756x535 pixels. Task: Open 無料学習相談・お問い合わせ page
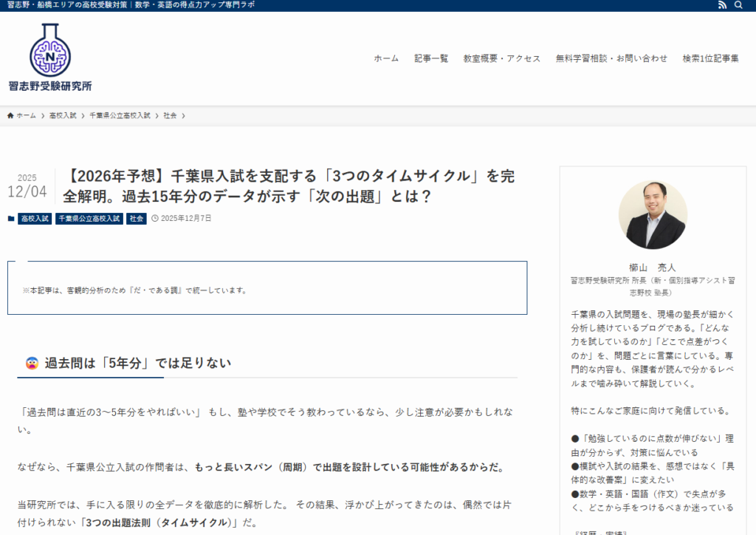coord(611,58)
